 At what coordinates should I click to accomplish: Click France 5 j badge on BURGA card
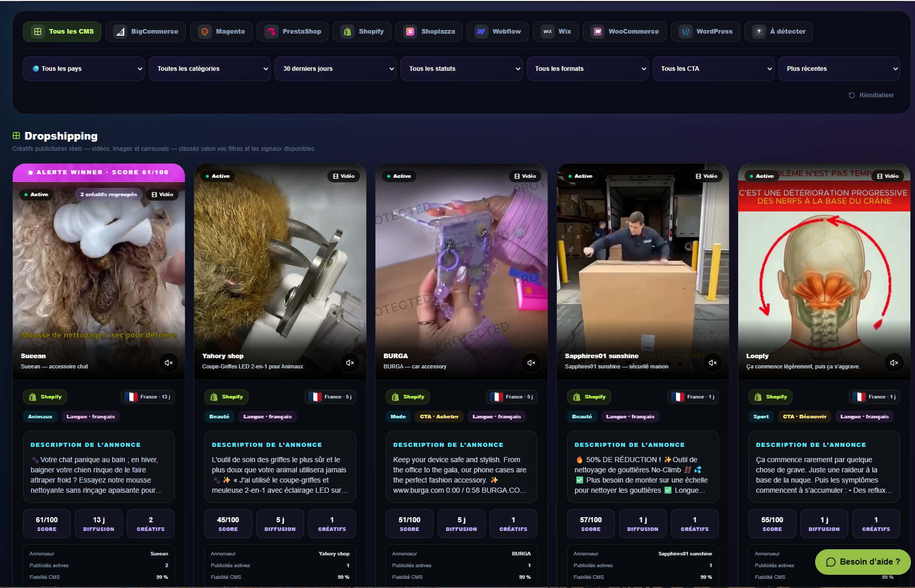pos(512,397)
